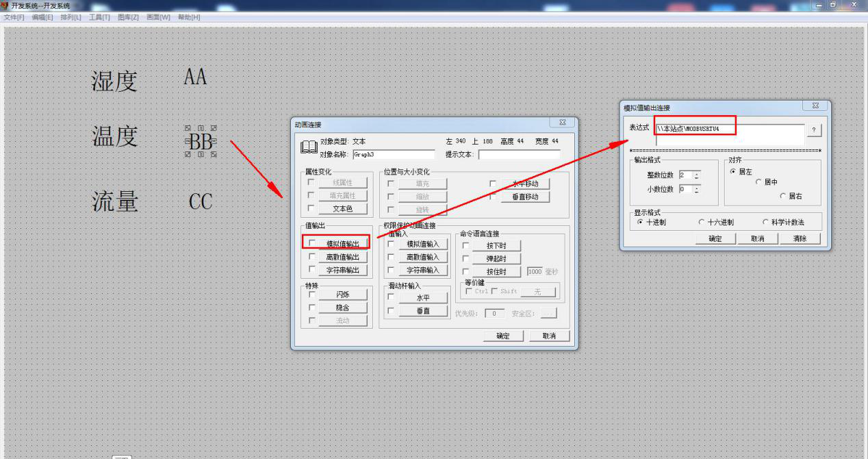Open the 工具[T] menu
This screenshot has height=459, width=868.
point(99,17)
